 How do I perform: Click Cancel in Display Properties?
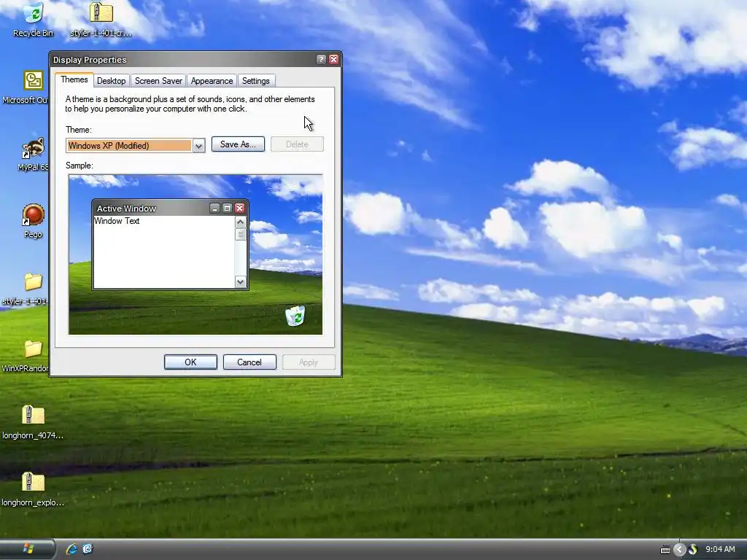[249, 362]
